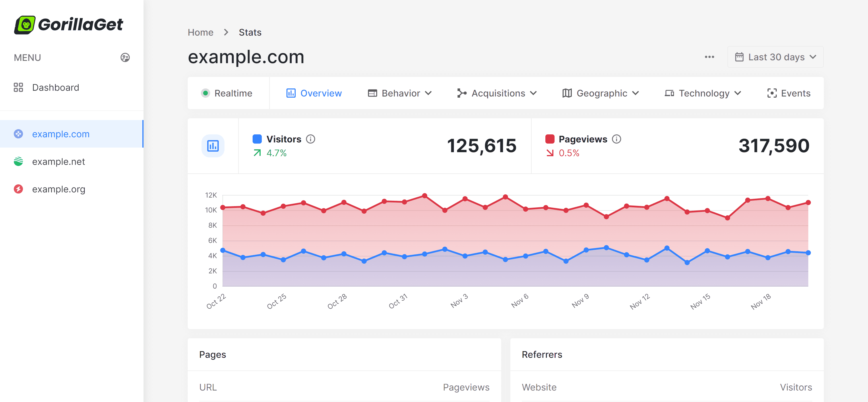Expand the Acquisitions dropdown chevron
The width and height of the screenshot is (868, 402).
coord(533,93)
